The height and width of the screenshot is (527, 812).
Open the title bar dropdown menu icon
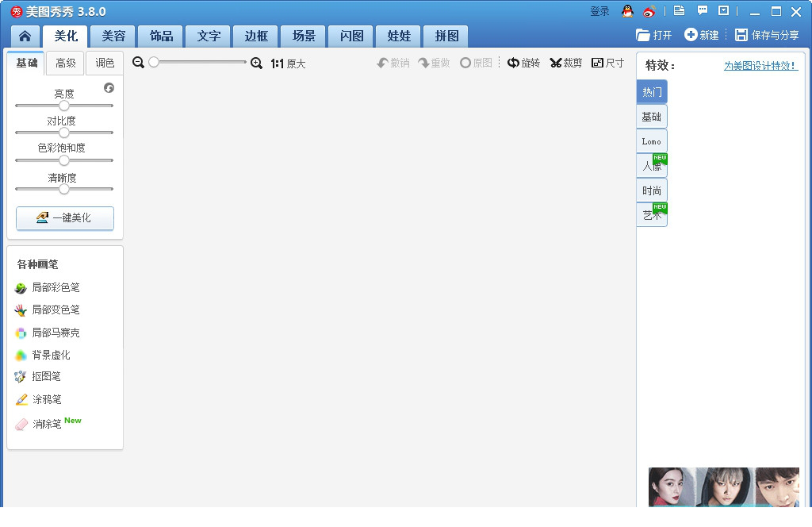(x=723, y=10)
